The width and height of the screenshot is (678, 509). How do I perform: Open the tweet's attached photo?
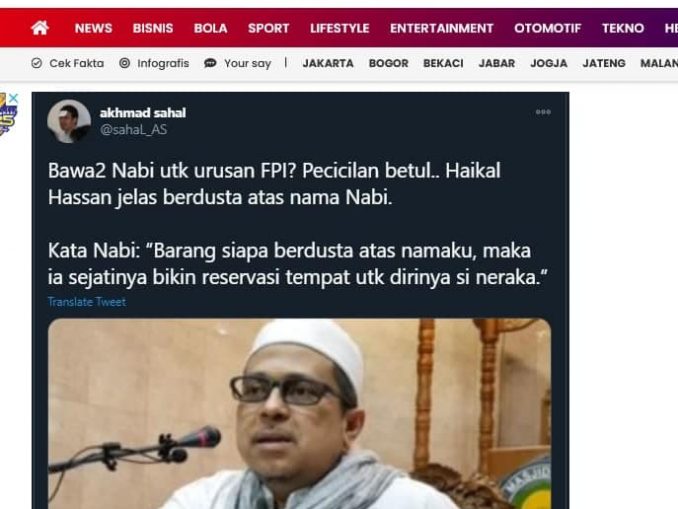300,414
